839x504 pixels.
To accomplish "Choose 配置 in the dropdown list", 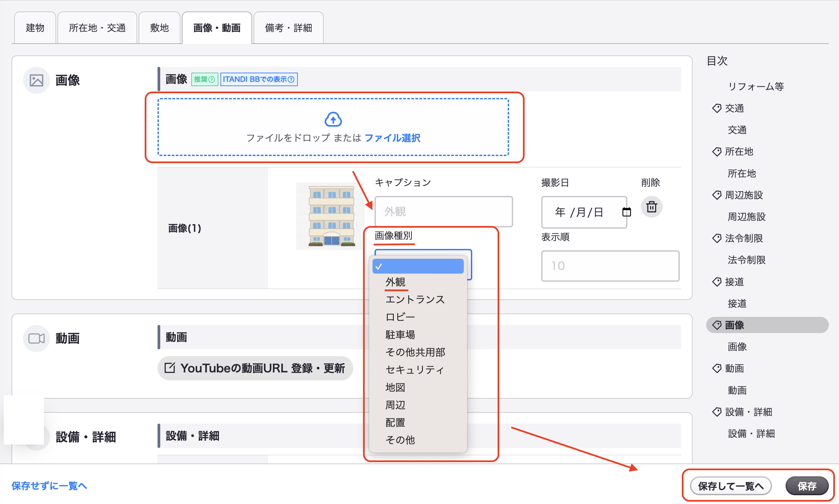I will point(417,423).
